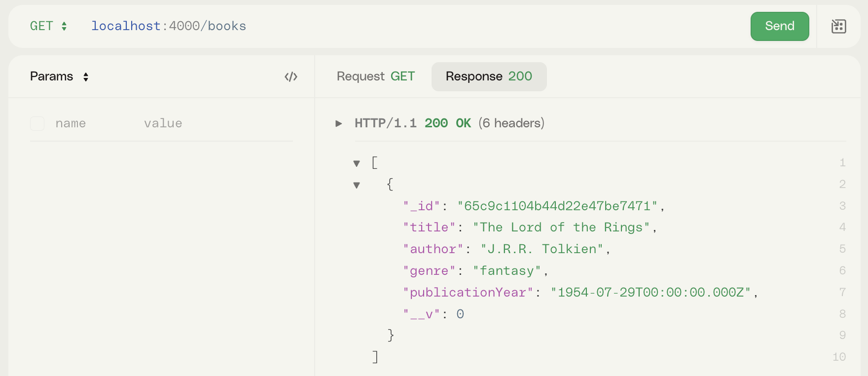Enable the empty param row checkbox
Viewport: 868px width, 376px height.
(37, 123)
